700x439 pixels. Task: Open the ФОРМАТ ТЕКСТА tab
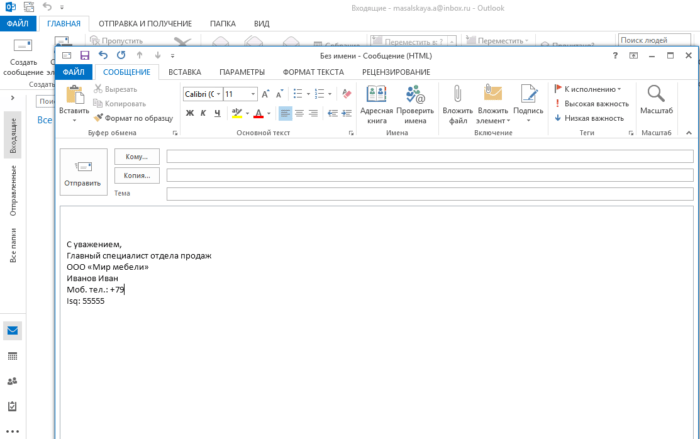(314, 72)
